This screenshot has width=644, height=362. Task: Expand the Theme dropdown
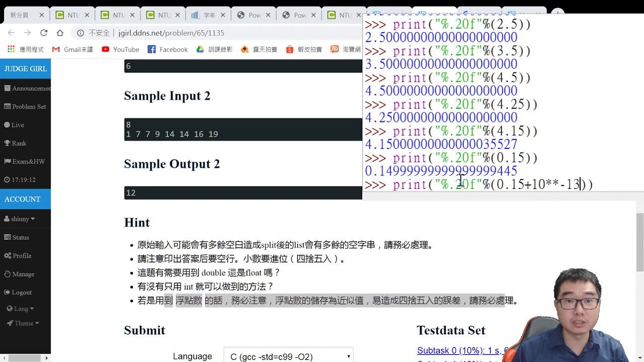(x=23, y=323)
